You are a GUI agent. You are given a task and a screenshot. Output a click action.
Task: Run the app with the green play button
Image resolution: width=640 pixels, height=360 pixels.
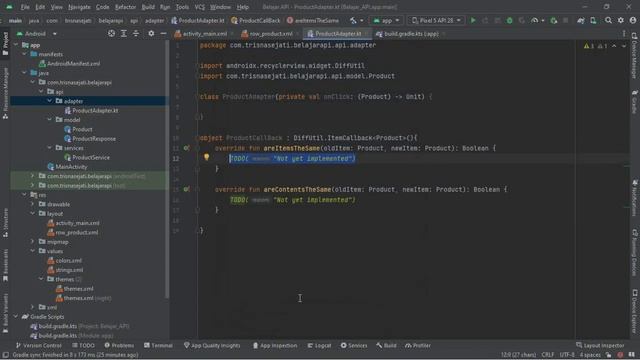coord(473,20)
